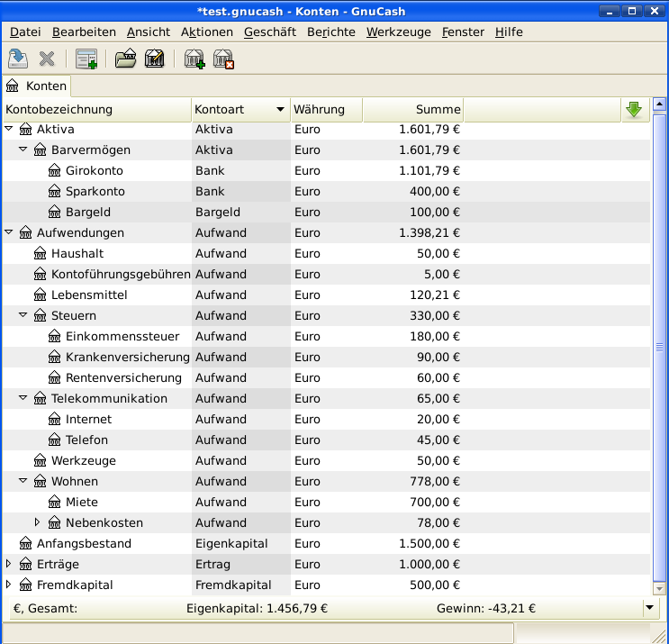This screenshot has height=644, width=669.
Task: Expand the Nebenkosten account row
Action: click(38, 522)
